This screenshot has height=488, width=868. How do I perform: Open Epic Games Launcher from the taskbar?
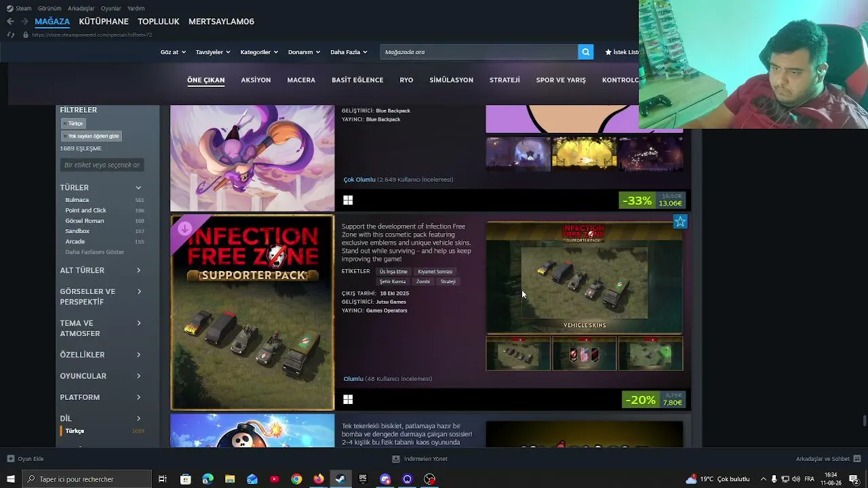363,479
